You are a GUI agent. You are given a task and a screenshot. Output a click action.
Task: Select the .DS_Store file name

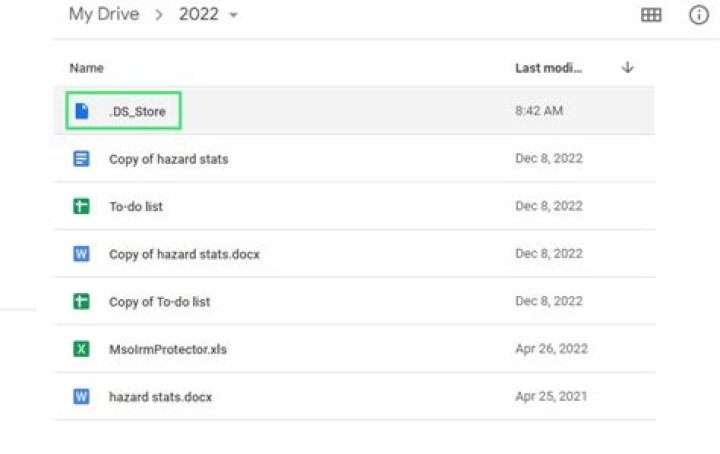(137, 111)
